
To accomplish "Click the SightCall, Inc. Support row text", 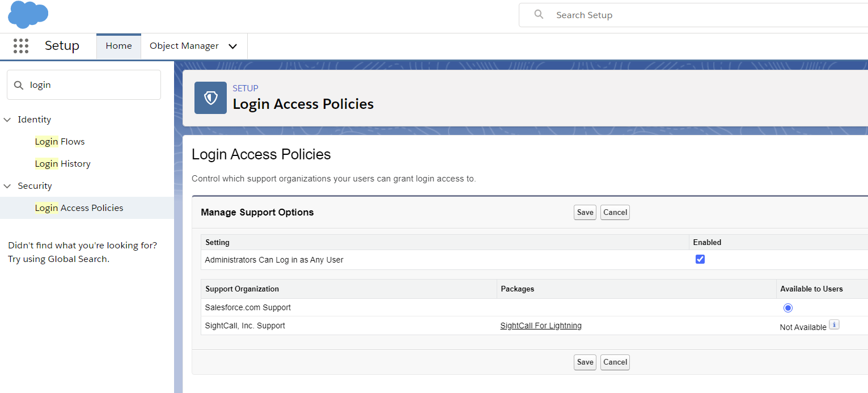I will tap(245, 326).
